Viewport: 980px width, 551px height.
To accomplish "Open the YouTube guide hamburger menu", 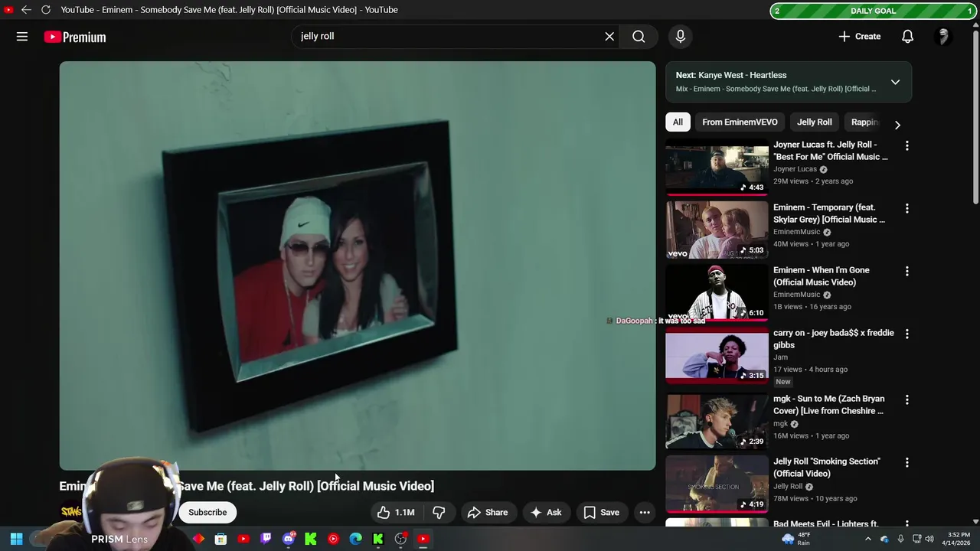I will click(x=22, y=37).
